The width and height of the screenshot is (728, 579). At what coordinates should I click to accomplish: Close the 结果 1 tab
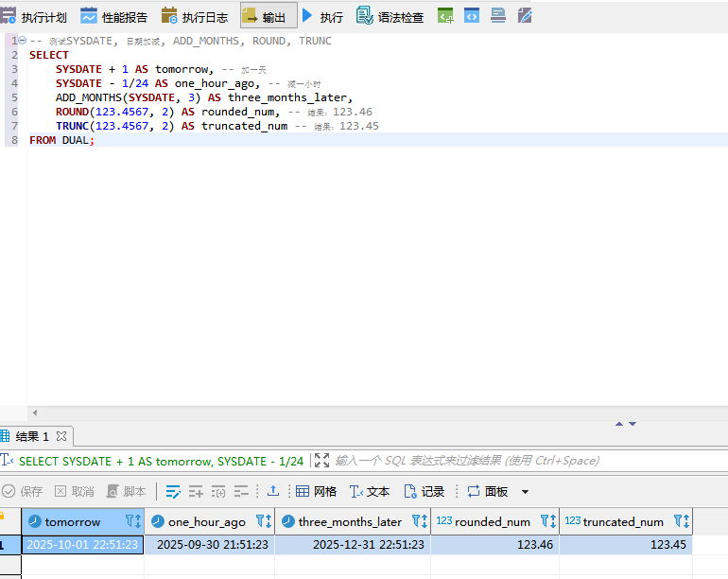[62, 436]
